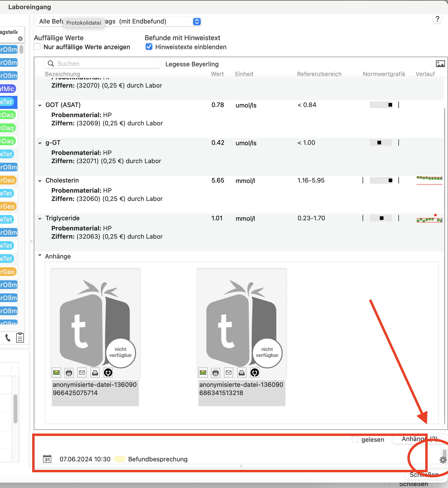The image size is (448, 488).
Task: Click the Cholesterin Normwertgrafik bar
Action: pos(381,180)
